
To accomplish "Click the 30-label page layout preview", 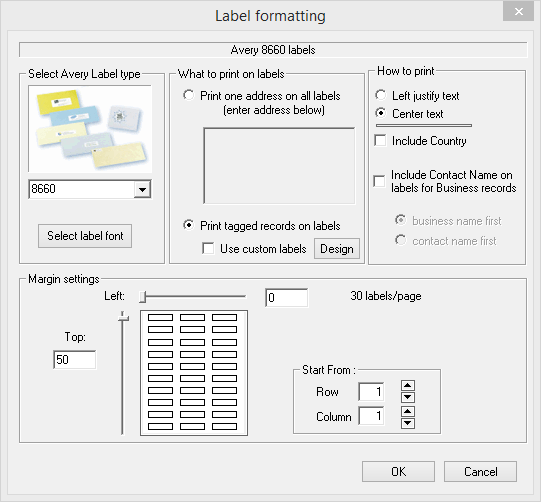I will point(194,373).
